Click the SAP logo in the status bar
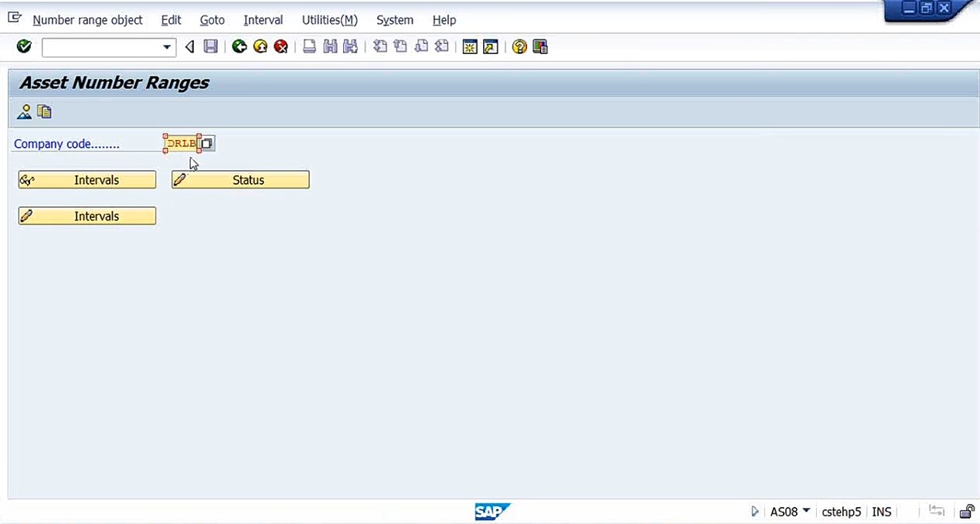The image size is (980, 524). 492,511
